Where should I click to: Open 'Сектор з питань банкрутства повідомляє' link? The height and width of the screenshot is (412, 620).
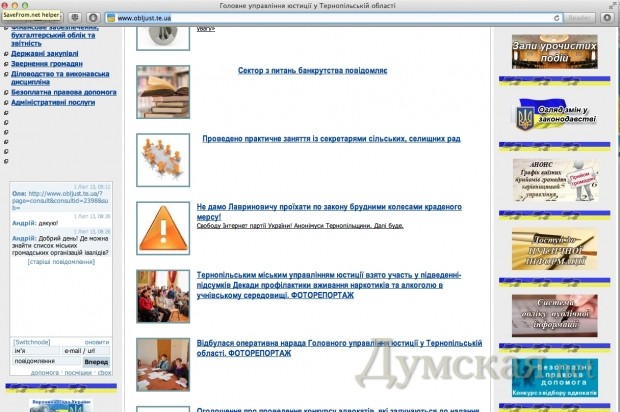(x=313, y=71)
